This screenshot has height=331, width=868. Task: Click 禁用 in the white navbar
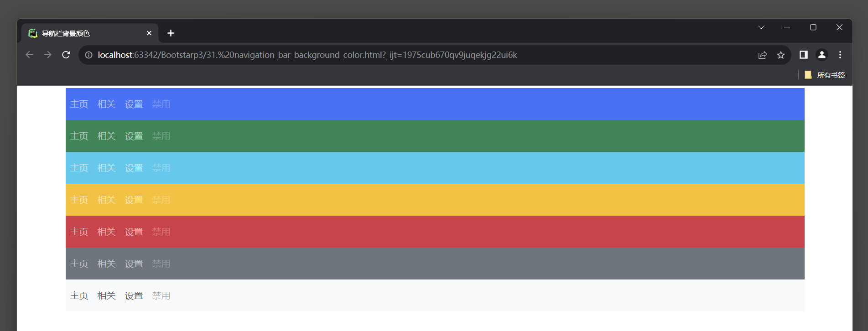(161, 296)
